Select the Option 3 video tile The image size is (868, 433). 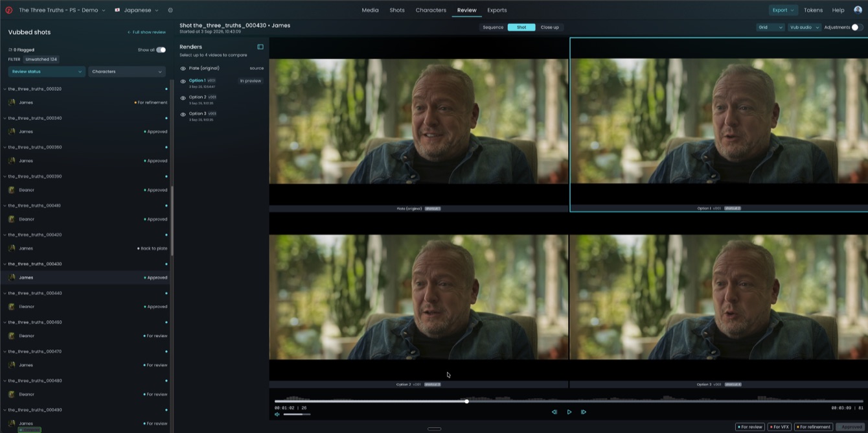(719, 301)
